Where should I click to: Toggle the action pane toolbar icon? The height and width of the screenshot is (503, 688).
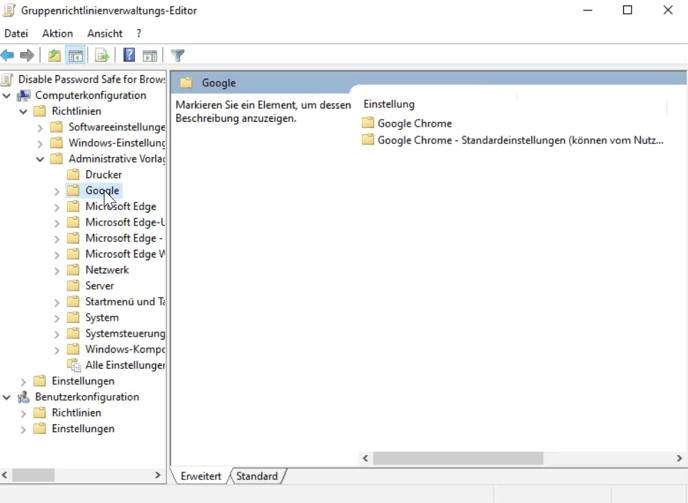[150, 56]
